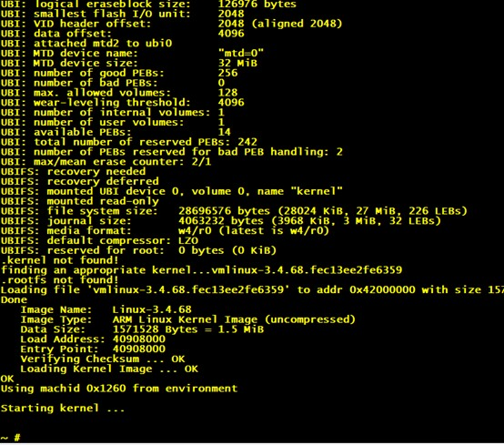Click 'UBI: attached mtd2 to ubi0' line
Viewport: 504px width, 445px height.
click(86, 43)
